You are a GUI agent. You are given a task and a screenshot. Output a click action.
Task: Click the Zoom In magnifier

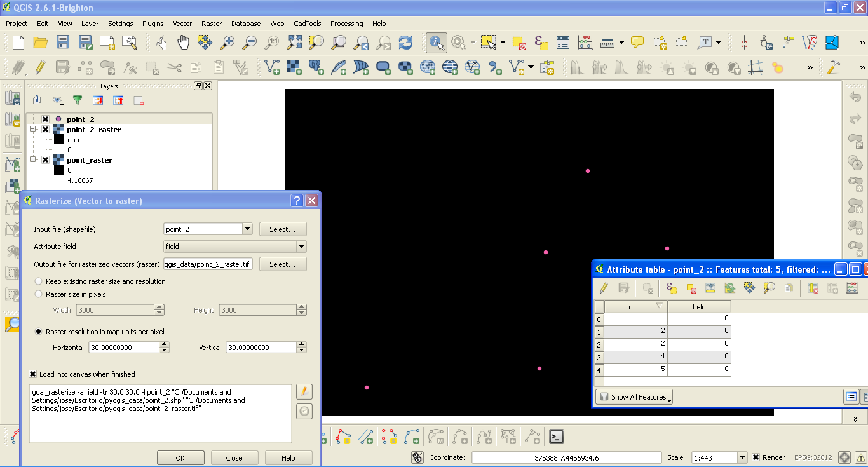click(227, 43)
